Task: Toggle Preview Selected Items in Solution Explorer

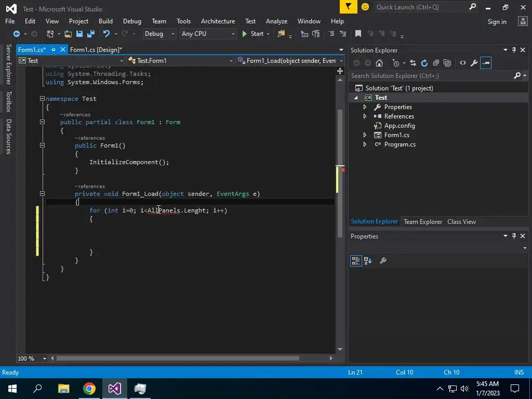Action: pyautogui.click(x=486, y=63)
